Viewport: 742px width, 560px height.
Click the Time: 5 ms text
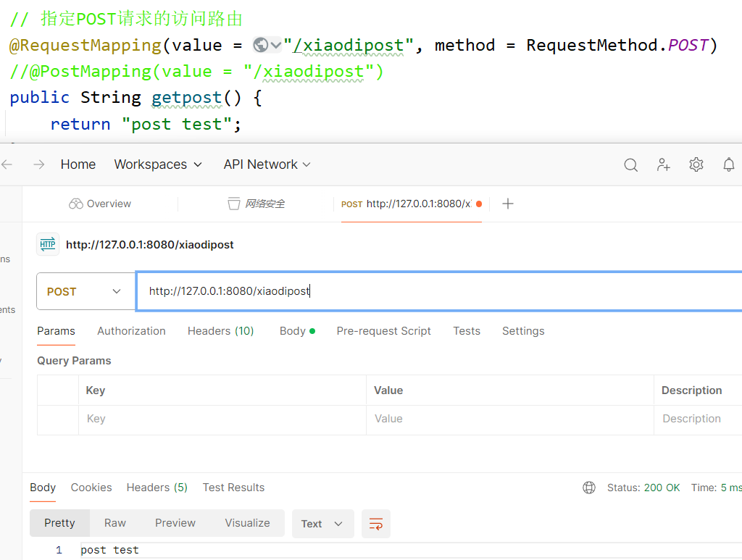coord(717,488)
